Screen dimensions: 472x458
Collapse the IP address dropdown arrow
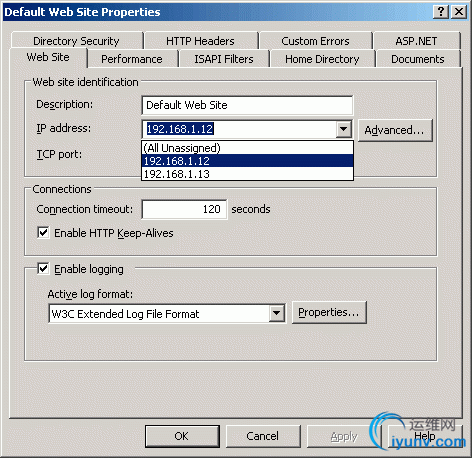[344, 129]
